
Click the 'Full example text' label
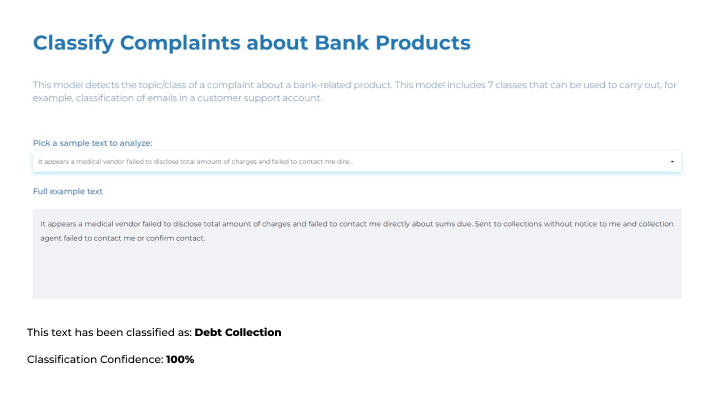pos(67,191)
